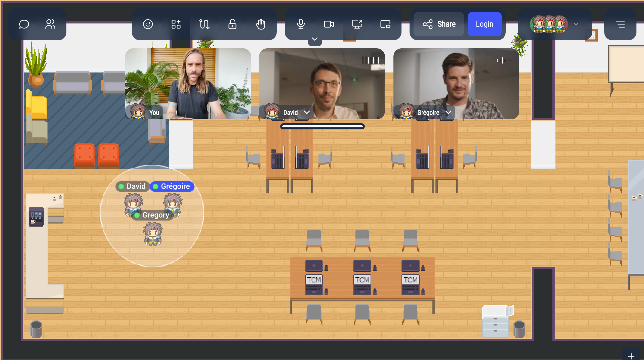Expand David's video options chevron
The width and height of the screenshot is (644, 360).
[307, 112]
